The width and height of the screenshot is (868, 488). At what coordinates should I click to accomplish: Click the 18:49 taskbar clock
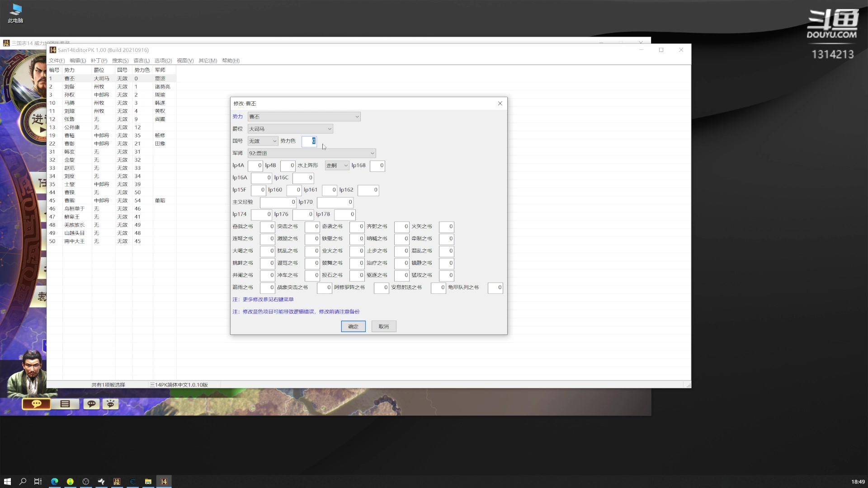[858, 482]
